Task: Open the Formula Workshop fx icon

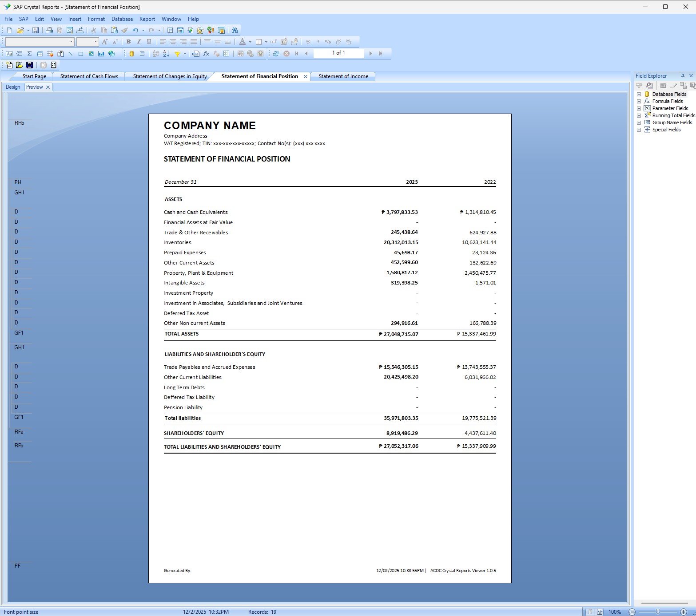Action: coord(206,54)
